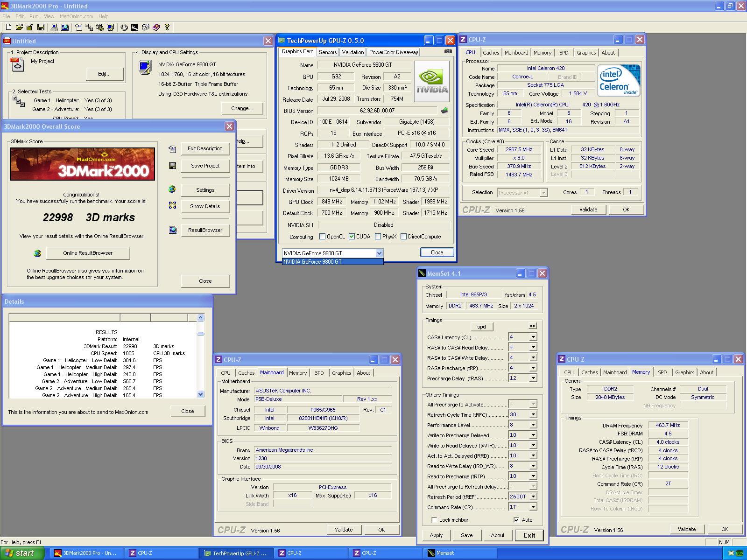This screenshot has height=560, width=747.
Task: Open the Refresh Period (tREF) dropdown
Action: click(533, 497)
